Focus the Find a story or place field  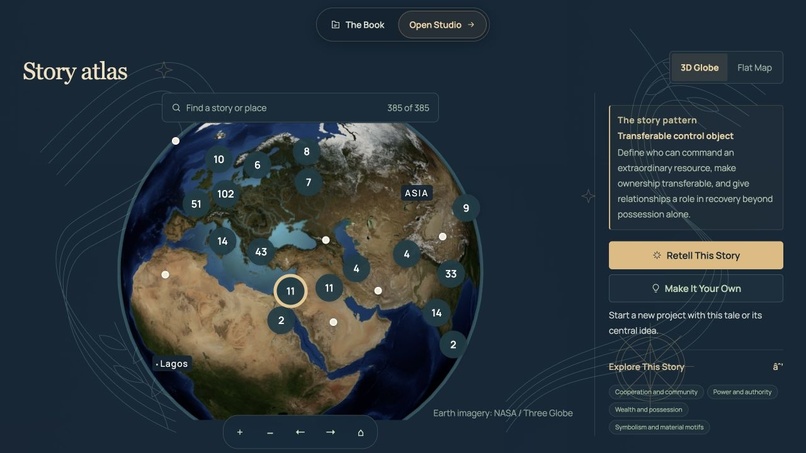click(x=300, y=107)
